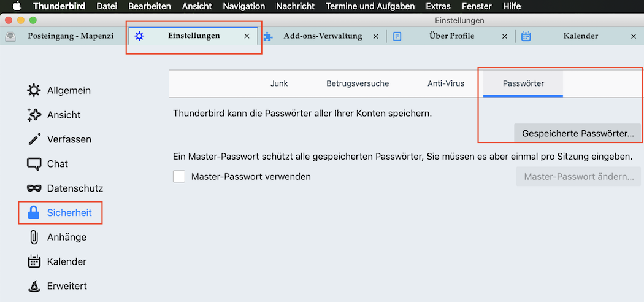Viewport: 644px width, 302px height.
Task: Click Master-Passwort ändern button
Action: pyautogui.click(x=578, y=177)
